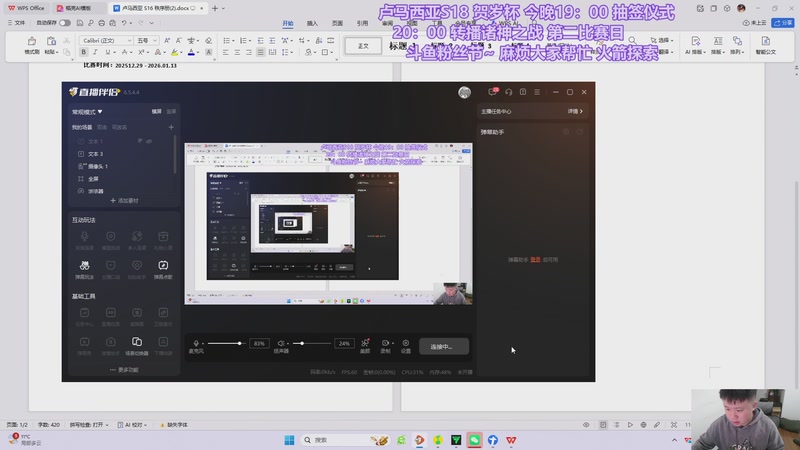
Task: Click the Cut scissors icon
Action: [66, 40]
